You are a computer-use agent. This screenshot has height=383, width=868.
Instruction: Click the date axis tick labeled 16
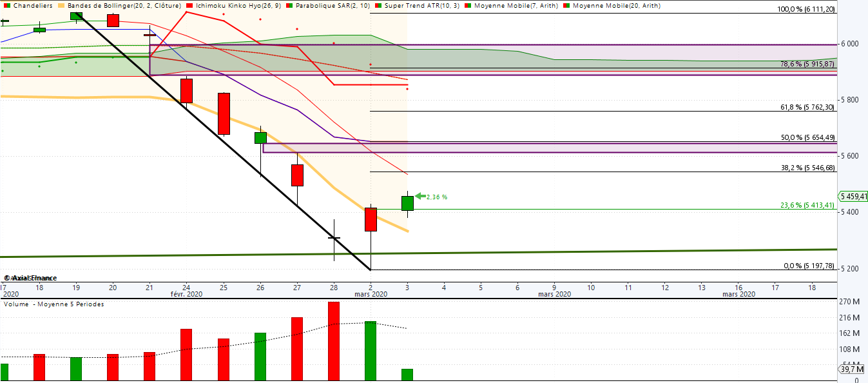738,287
